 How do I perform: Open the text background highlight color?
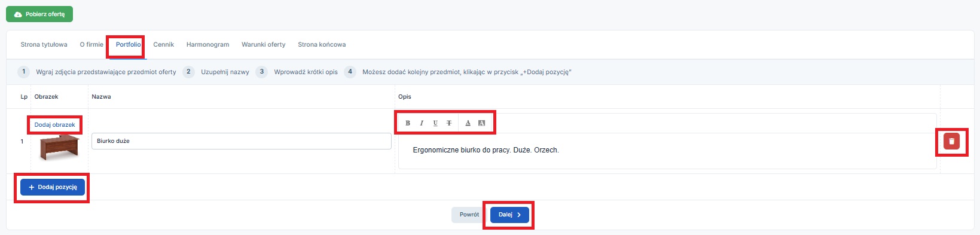tap(481, 123)
